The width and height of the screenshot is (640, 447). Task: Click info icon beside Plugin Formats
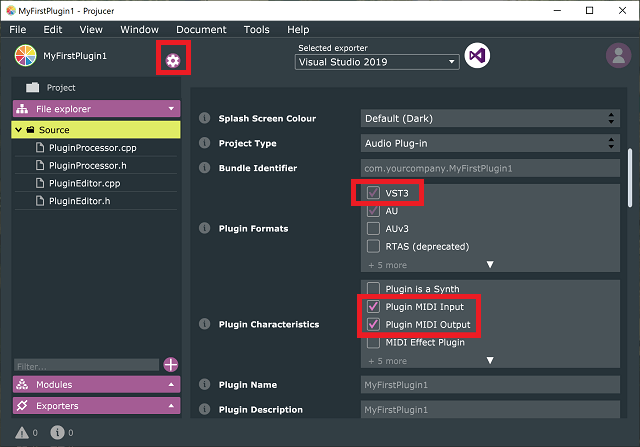pos(204,228)
